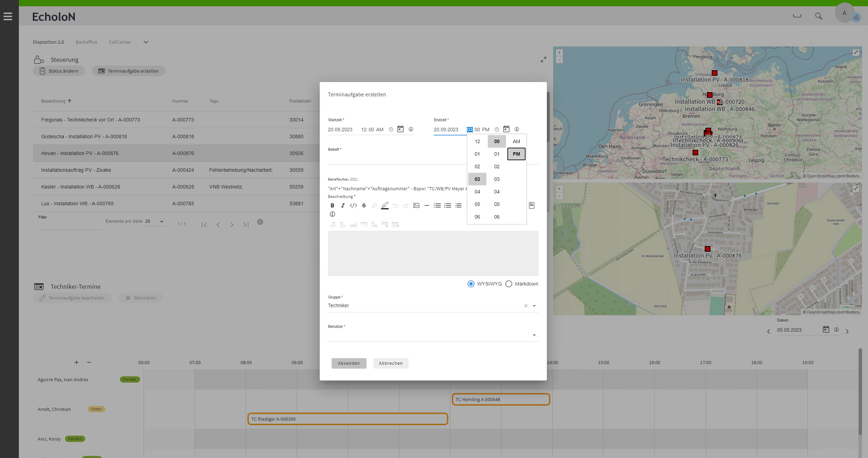The image size is (868, 458).
Task: Open the table settings gear
Action: click(x=260, y=222)
